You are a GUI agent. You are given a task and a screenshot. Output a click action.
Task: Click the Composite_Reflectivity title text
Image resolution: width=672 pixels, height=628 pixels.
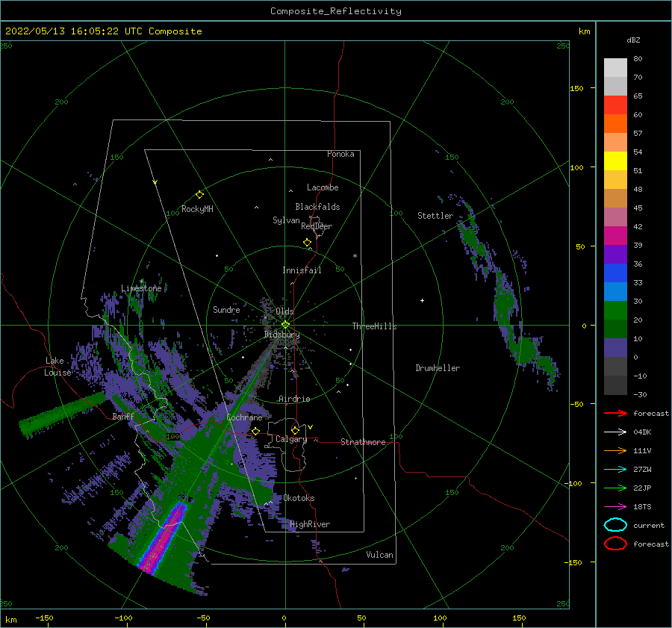click(x=336, y=11)
